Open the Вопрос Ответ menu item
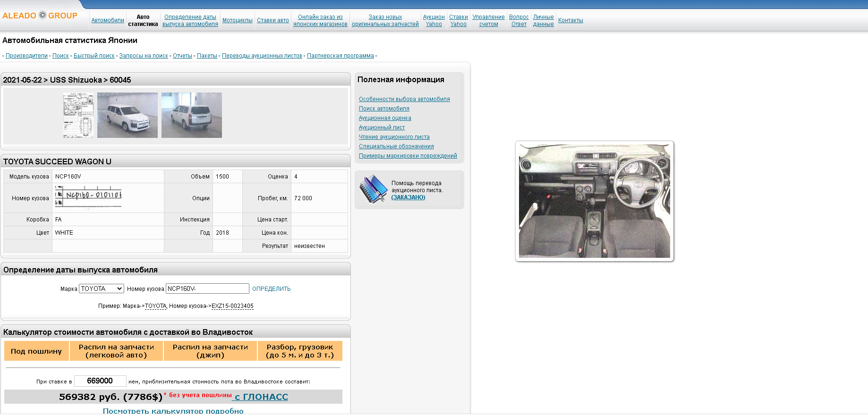 (519, 20)
